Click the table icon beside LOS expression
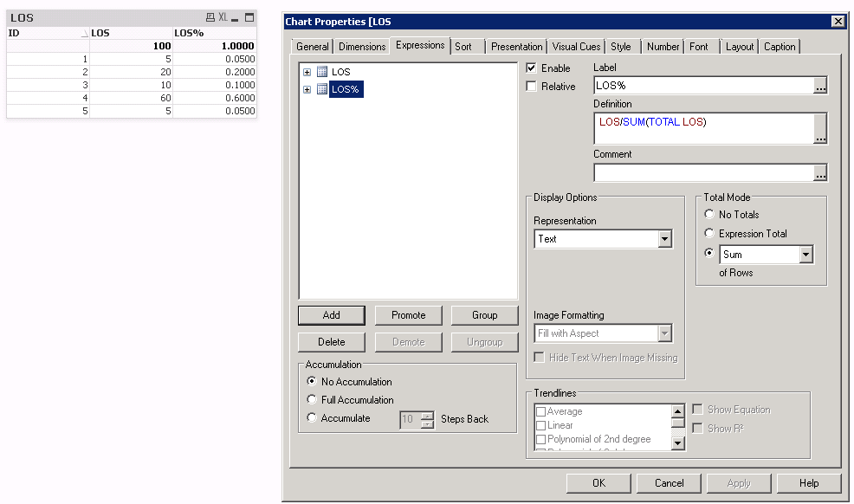This screenshot has width=854, height=504. click(x=322, y=72)
